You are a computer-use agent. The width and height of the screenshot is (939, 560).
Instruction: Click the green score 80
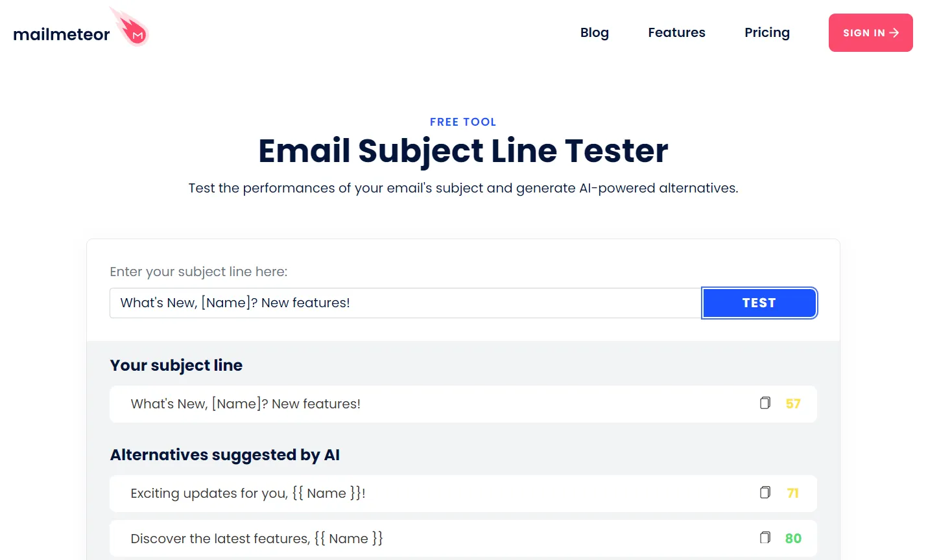click(x=793, y=539)
